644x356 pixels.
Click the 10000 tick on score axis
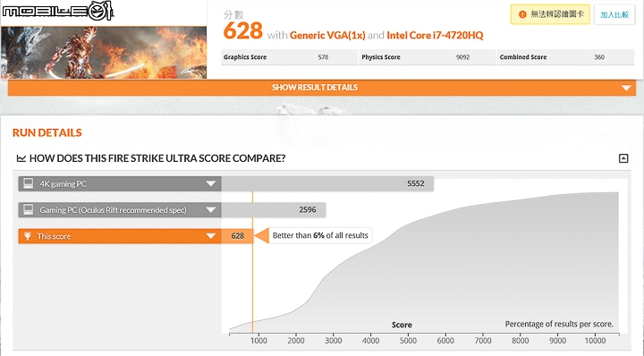pos(595,341)
